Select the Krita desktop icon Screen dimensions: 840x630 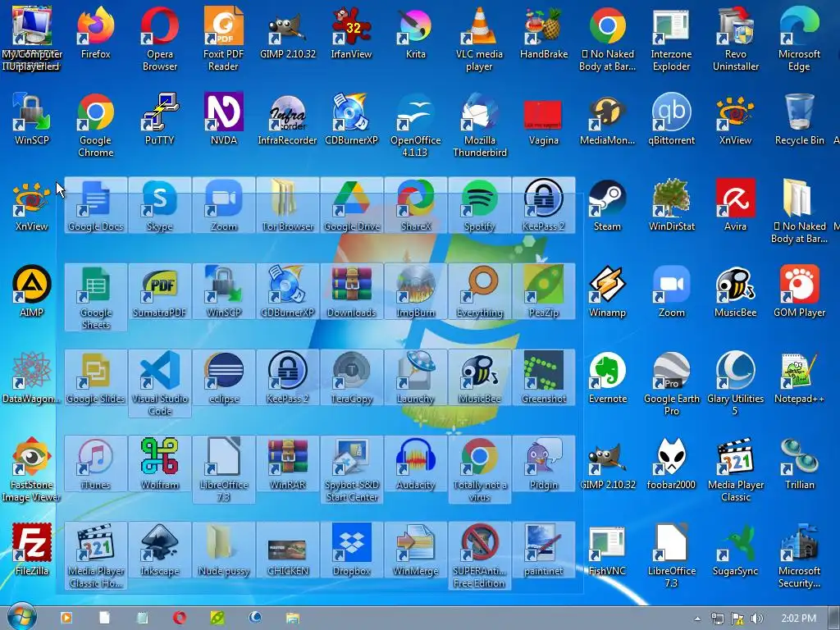point(416,33)
